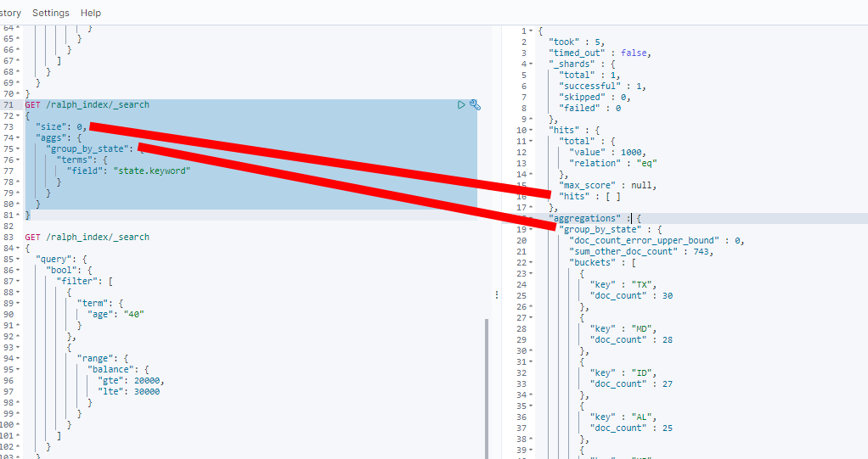868x459 pixels.
Task: Fold the ID bucket at output line 31
Action: coord(531,362)
